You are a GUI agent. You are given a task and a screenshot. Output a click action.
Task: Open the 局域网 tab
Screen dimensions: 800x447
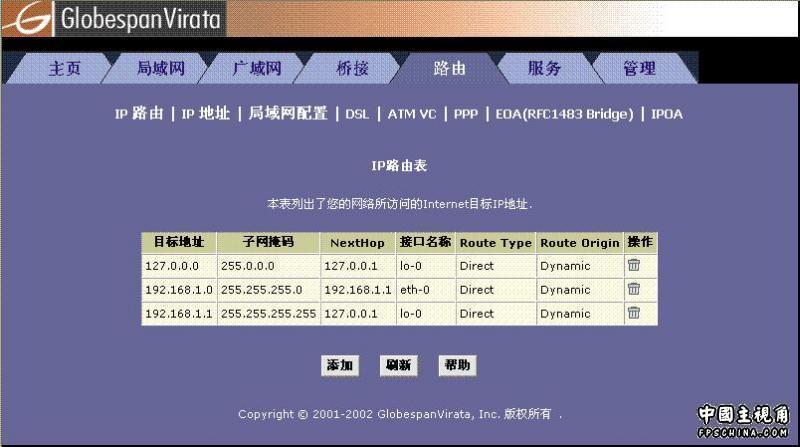161,68
